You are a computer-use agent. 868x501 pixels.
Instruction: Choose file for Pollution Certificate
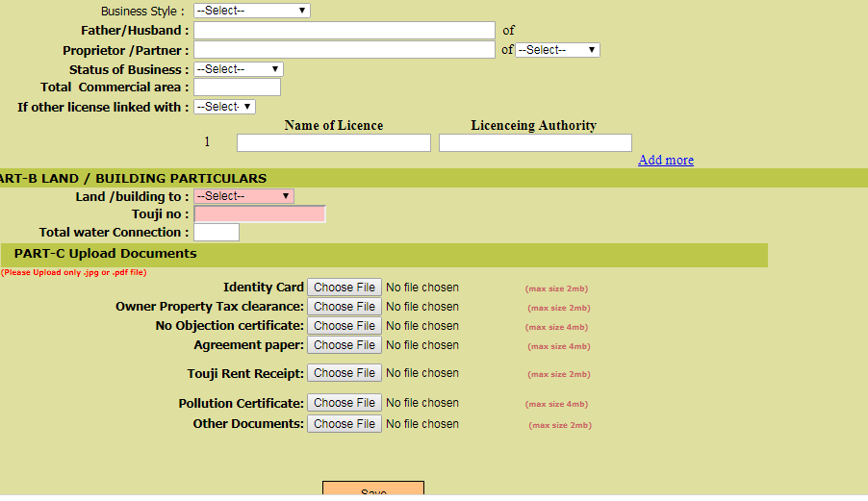[345, 403]
